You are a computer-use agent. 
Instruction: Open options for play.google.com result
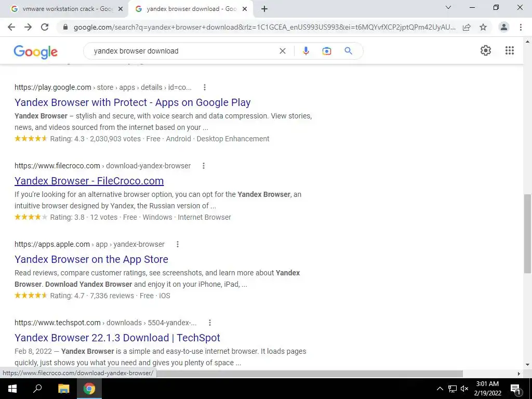pyautogui.click(x=205, y=87)
